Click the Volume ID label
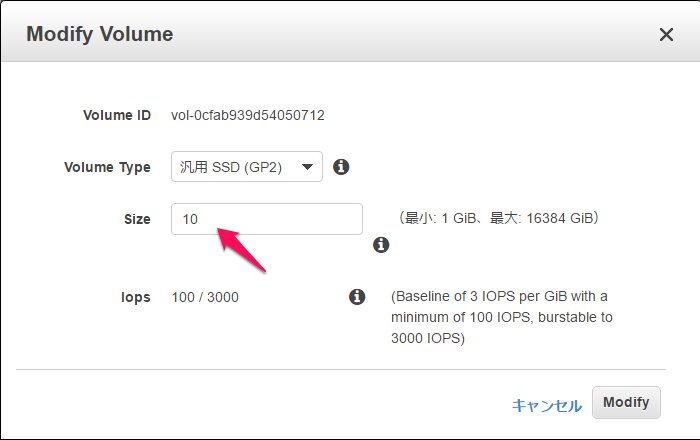 116,115
